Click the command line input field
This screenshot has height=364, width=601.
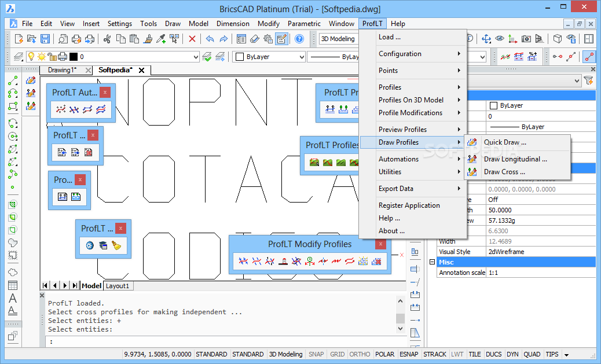point(226,341)
